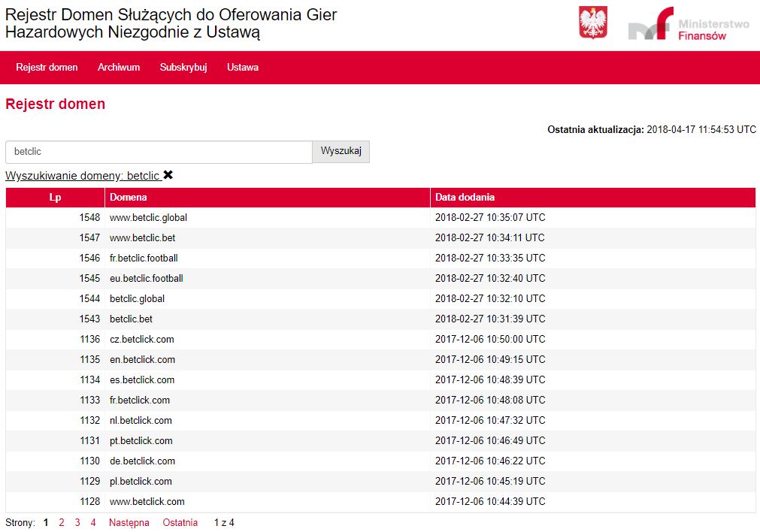The width and height of the screenshot is (760, 532).
Task: Click the site title Rejestr Domen Służących heading
Action: click(171, 23)
